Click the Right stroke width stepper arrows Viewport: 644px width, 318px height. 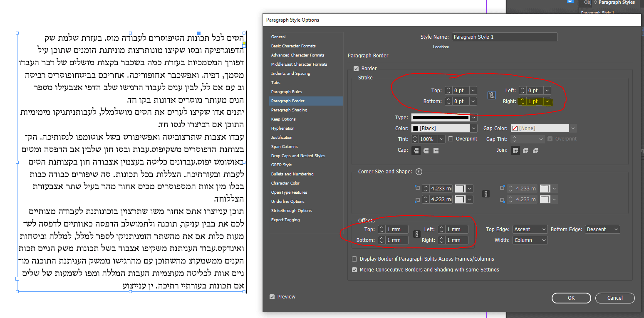coord(523,101)
